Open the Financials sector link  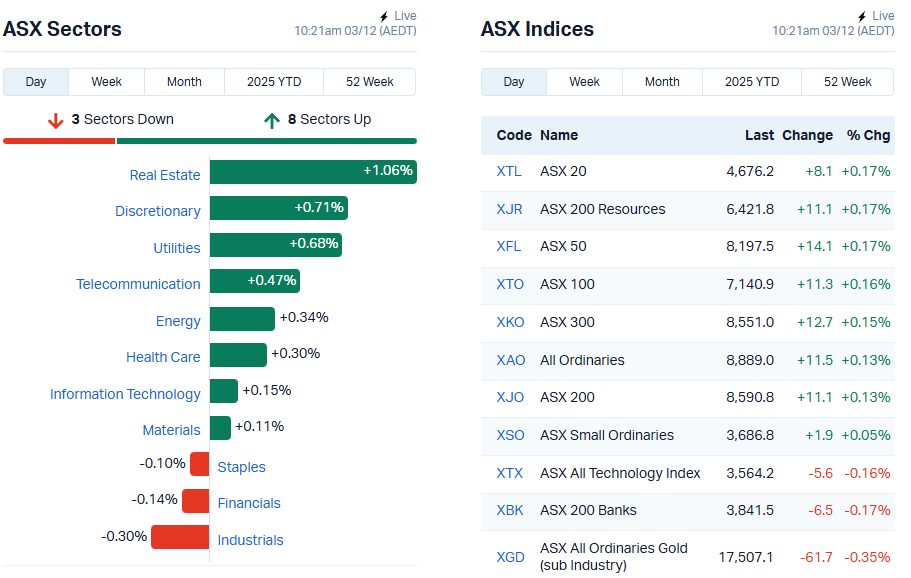click(x=249, y=503)
